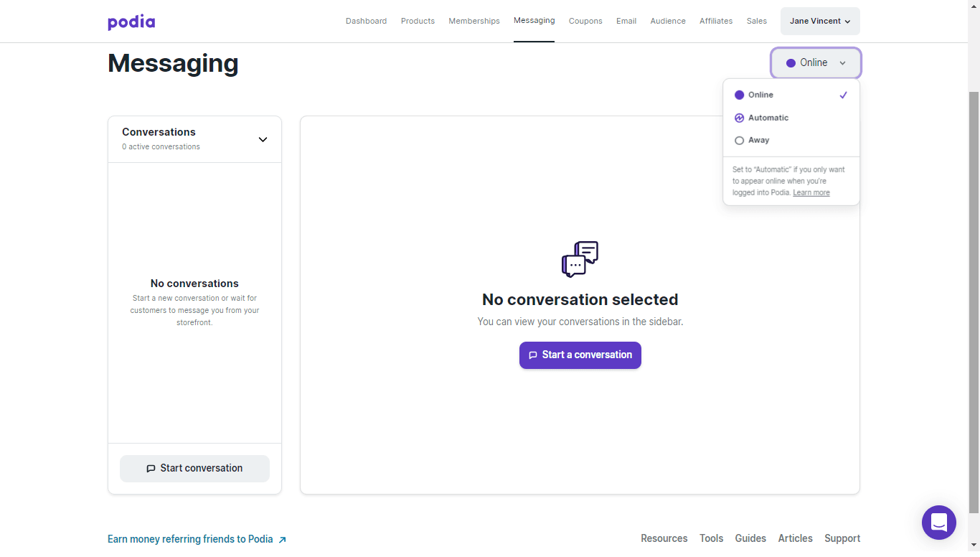This screenshot has height=557, width=980.
Task: Click the page vertical scrollbar
Action: click(x=974, y=301)
